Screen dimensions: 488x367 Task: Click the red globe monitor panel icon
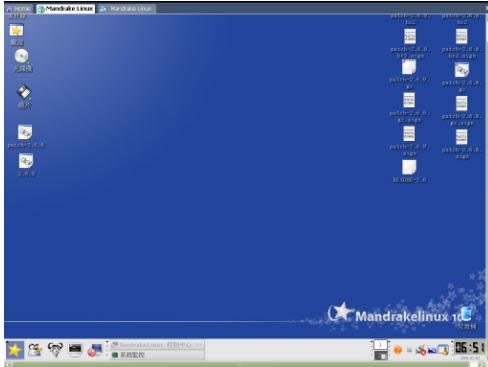95,350
